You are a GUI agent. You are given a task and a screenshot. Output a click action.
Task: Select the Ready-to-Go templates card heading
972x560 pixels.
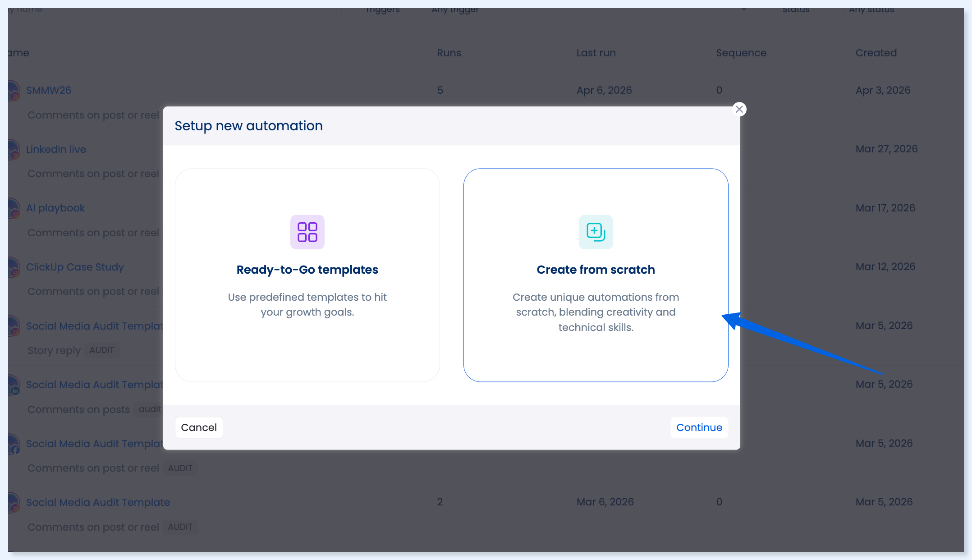click(307, 270)
